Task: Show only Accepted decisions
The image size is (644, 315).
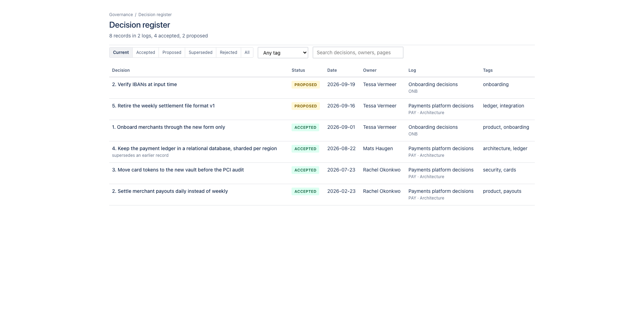Action: pyautogui.click(x=146, y=52)
